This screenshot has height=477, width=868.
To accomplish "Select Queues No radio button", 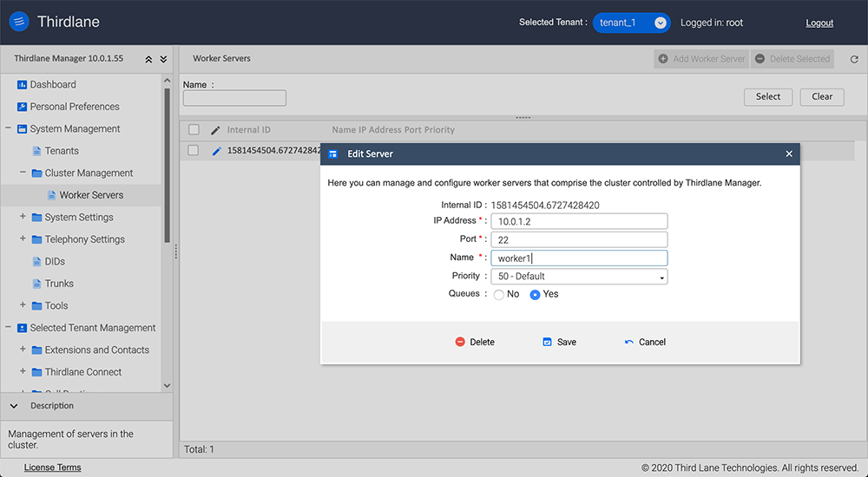I will [499, 295].
